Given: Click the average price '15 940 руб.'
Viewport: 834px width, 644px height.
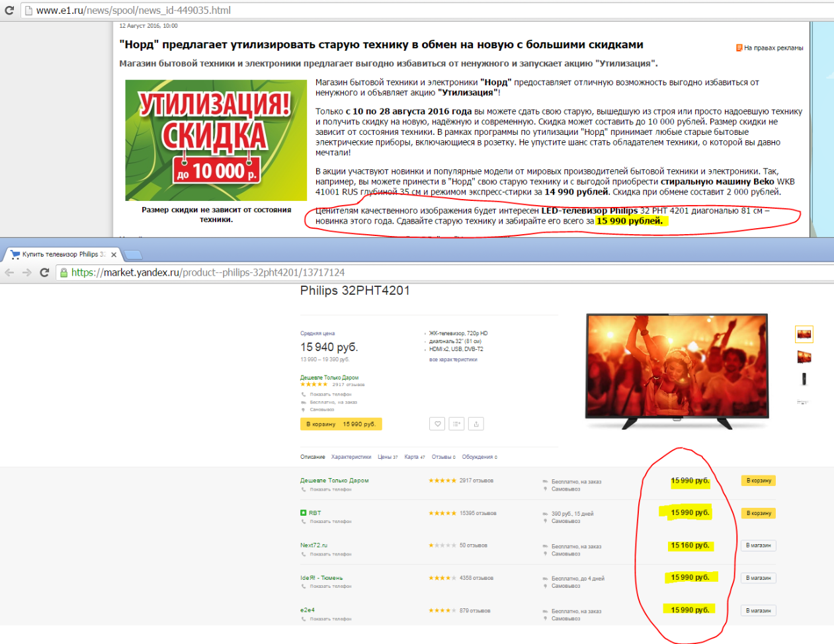Looking at the screenshot, I should (329, 347).
